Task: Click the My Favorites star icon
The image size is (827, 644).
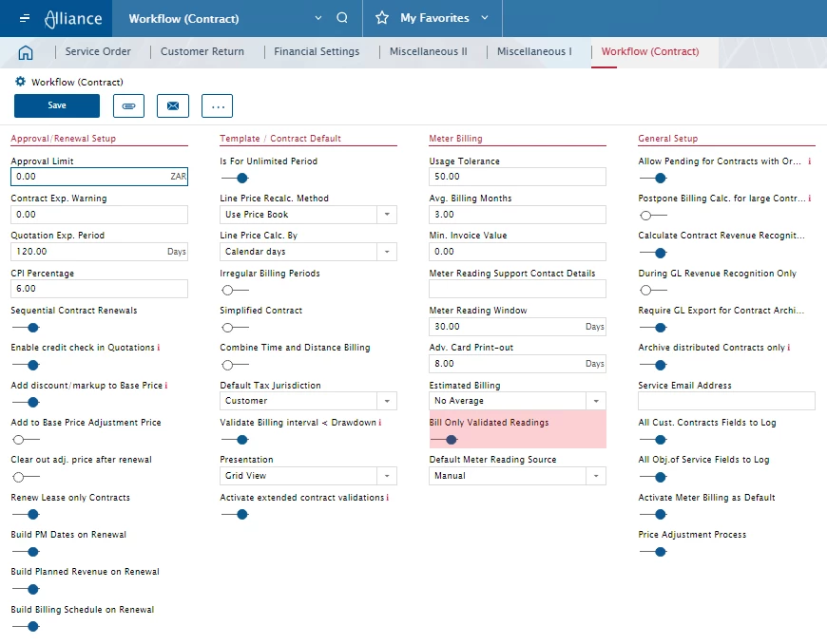Action: [x=382, y=18]
